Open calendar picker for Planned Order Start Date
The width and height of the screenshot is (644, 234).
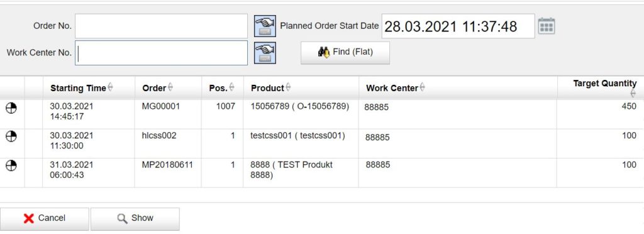click(547, 26)
